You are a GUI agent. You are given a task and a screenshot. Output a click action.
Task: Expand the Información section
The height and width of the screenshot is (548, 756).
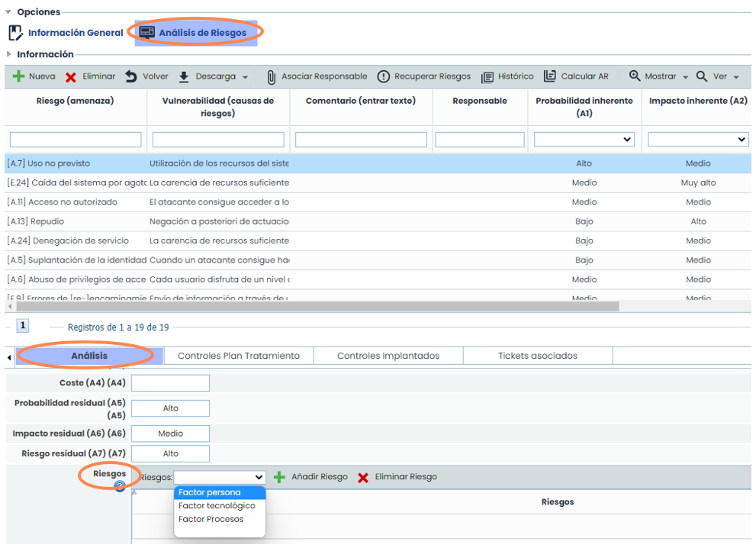(x=9, y=55)
